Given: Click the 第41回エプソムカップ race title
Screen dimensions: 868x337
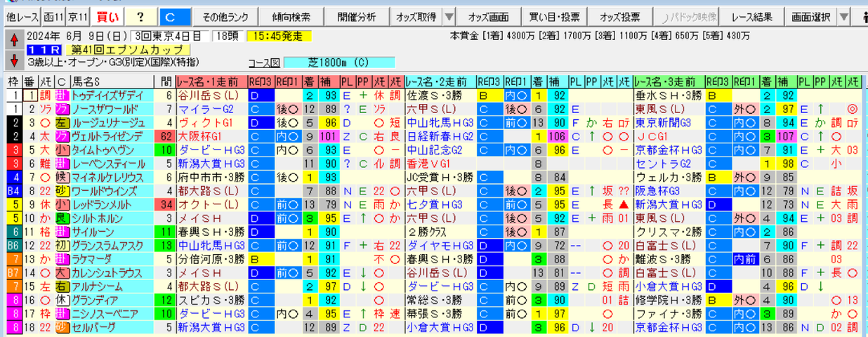Looking at the screenshot, I should click(x=128, y=50).
